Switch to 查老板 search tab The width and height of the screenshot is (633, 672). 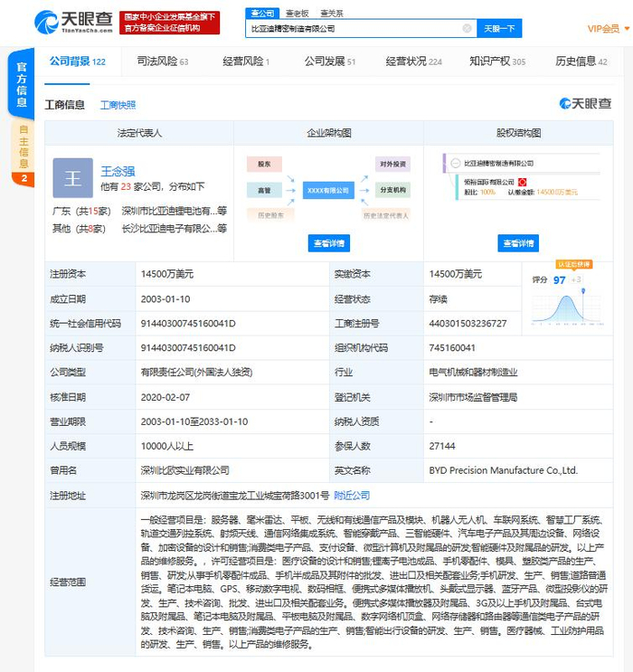(x=297, y=14)
